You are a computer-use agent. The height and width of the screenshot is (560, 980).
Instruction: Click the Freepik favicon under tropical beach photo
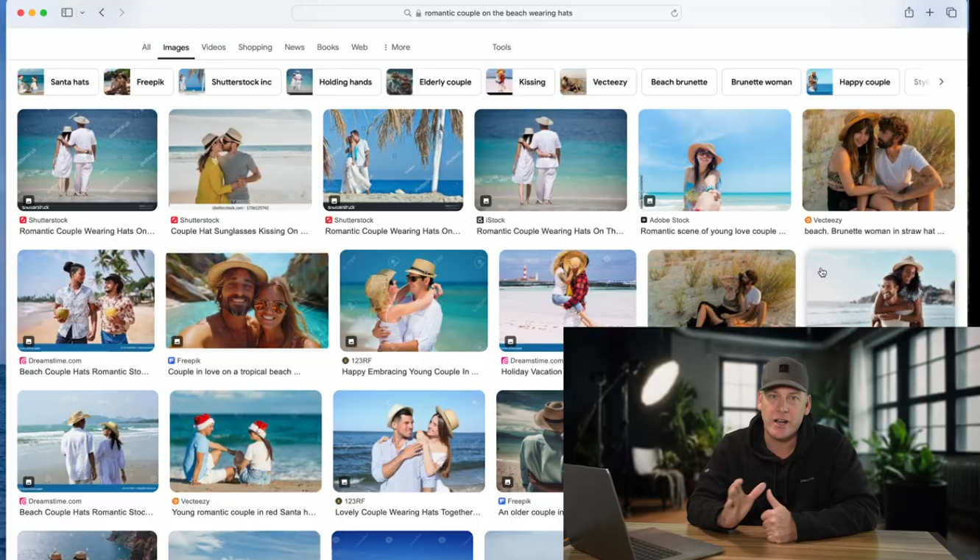point(172,361)
